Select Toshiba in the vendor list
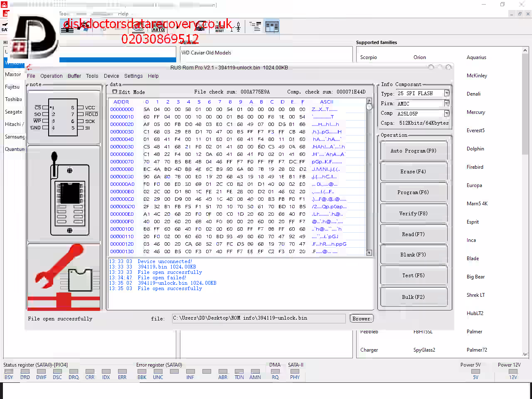532x399 pixels. tap(13, 99)
